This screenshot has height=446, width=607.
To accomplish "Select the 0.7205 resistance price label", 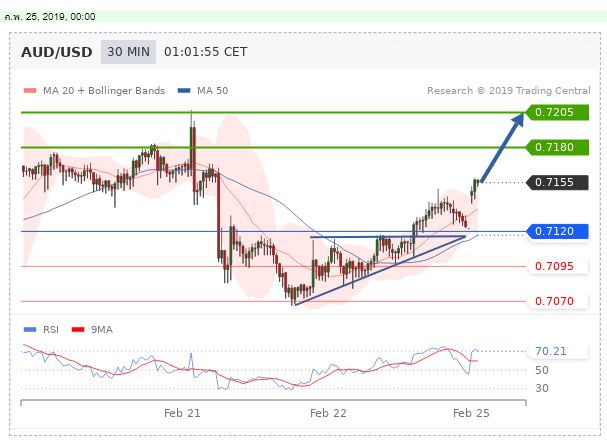I will coord(557,112).
